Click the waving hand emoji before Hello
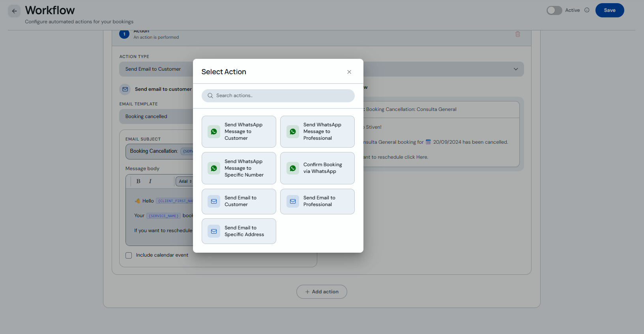The height and width of the screenshot is (334, 644). [138, 201]
